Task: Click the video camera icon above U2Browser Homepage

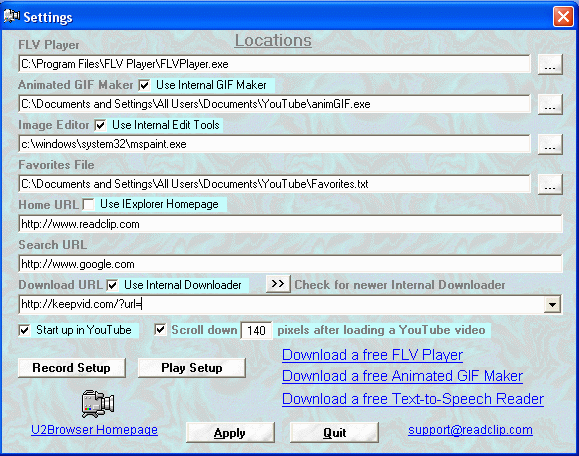Action: tap(98, 404)
